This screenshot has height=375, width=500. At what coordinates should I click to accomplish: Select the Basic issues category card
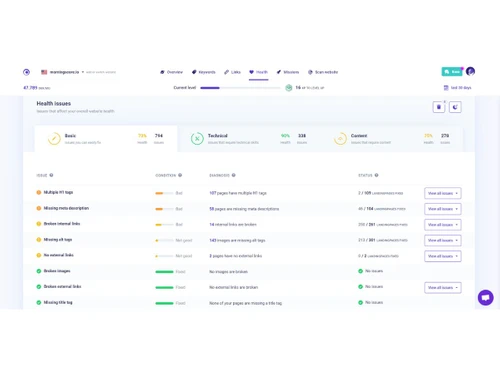coord(106,139)
